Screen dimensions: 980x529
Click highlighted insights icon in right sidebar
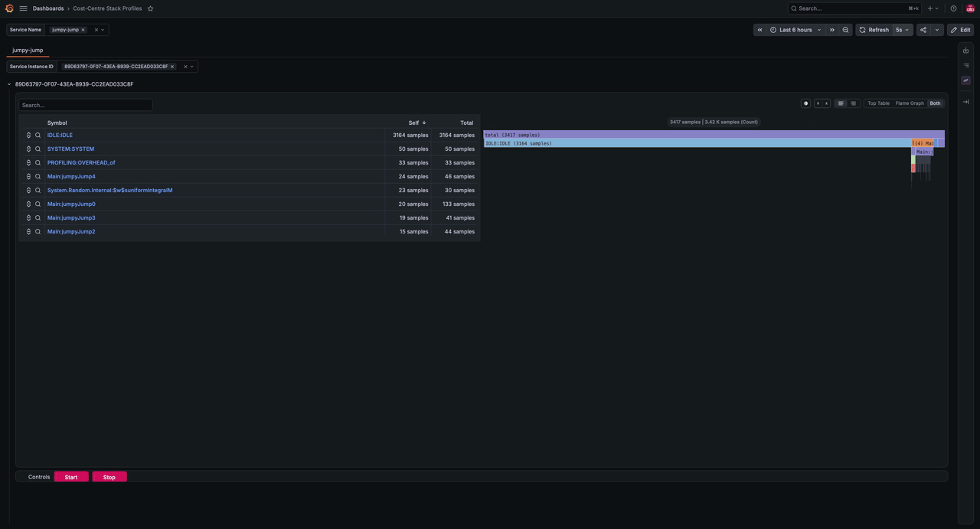pyautogui.click(x=965, y=80)
